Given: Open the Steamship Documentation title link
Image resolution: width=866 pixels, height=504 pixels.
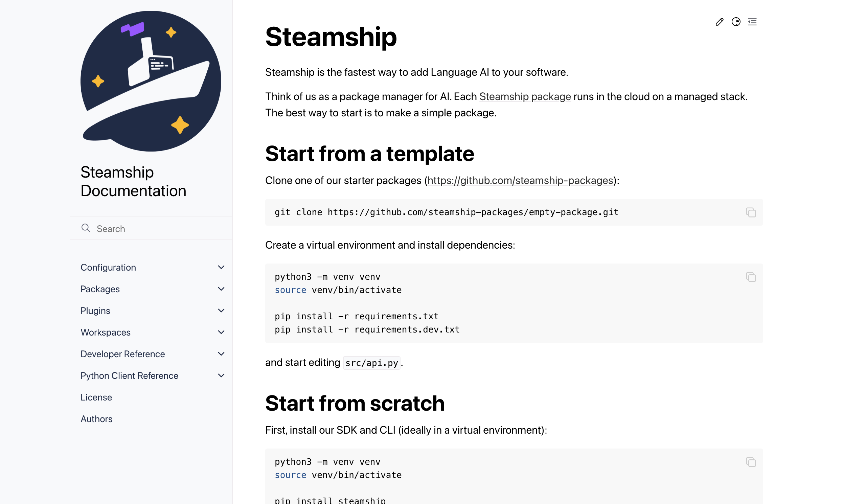Looking at the screenshot, I should [133, 181].
